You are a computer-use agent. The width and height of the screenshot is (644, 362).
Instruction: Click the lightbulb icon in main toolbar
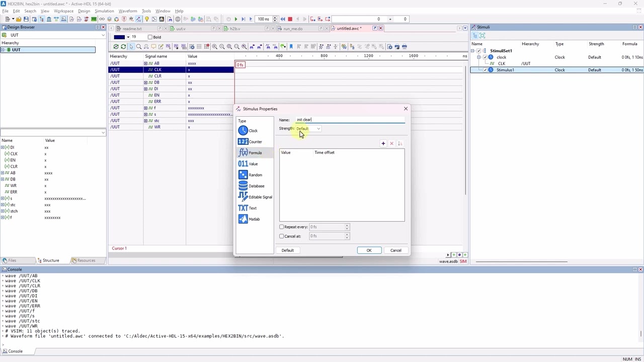point(146,19)
